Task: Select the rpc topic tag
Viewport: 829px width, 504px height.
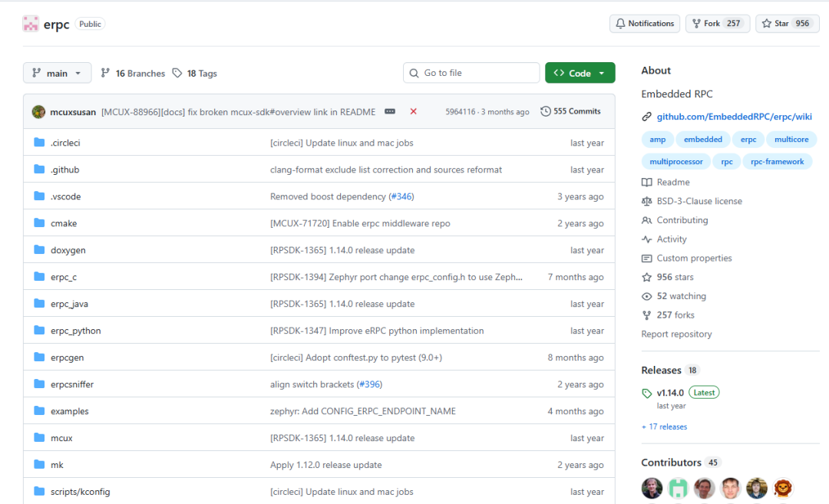Action: pyautogui.click(x=726, y=162)
